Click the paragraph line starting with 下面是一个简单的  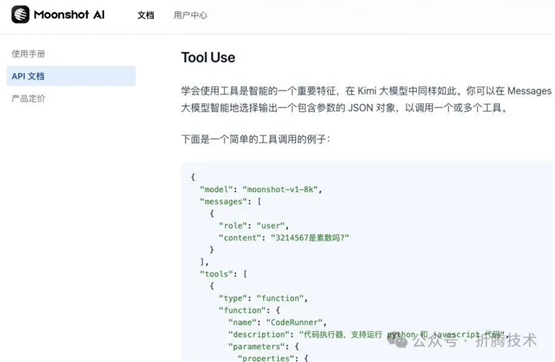coord(256,139)
